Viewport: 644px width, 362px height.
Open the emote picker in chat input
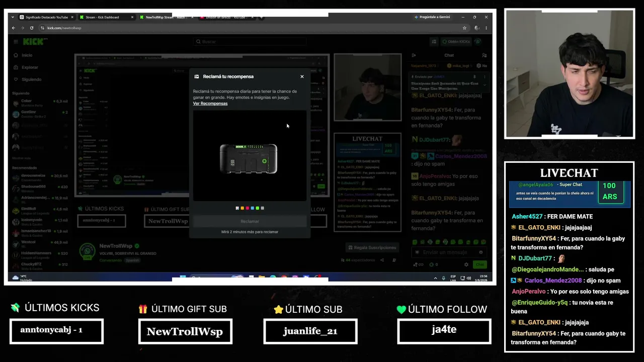pos(481,252)
